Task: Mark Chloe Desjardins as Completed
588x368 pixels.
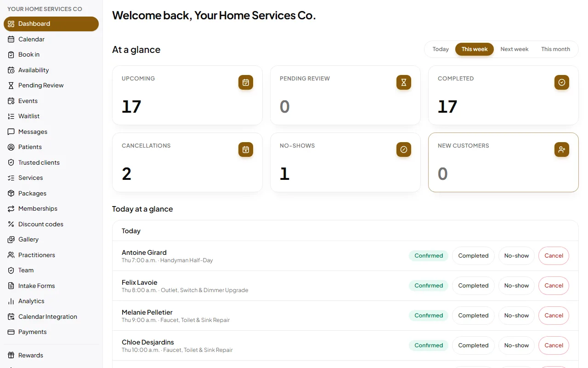Action: pos(473,345)
